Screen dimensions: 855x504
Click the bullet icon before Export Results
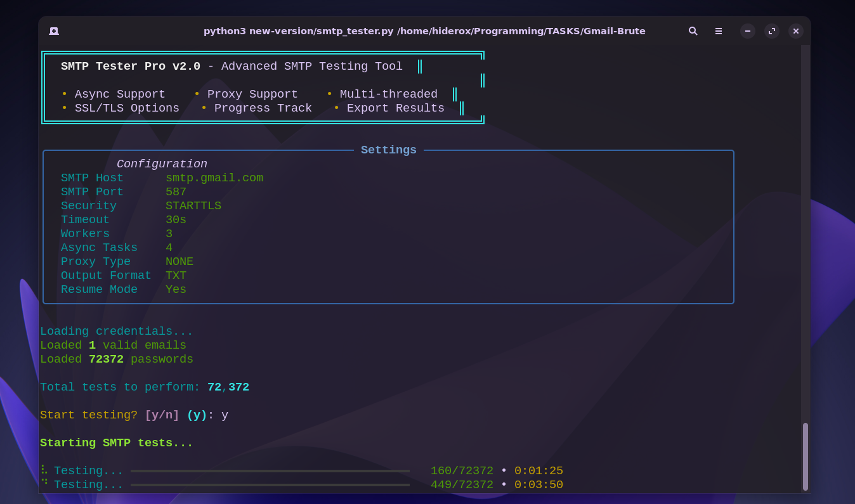(336, 108)
